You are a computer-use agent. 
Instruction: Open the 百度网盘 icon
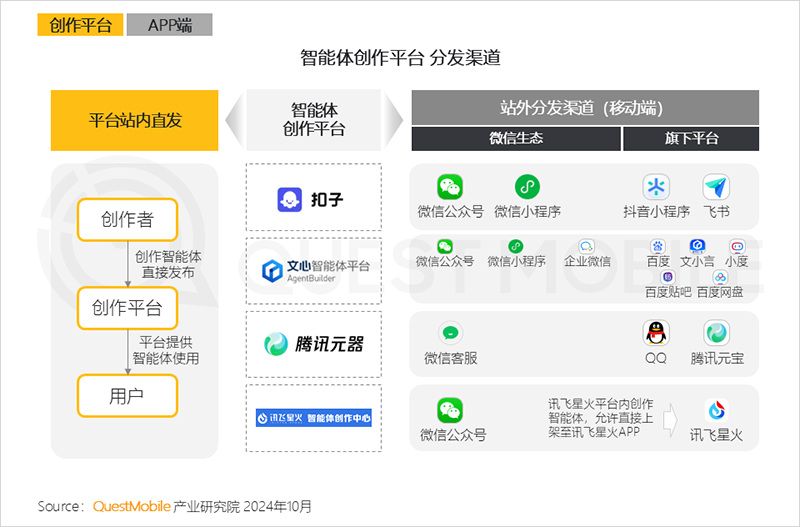(x=720, y=277)
